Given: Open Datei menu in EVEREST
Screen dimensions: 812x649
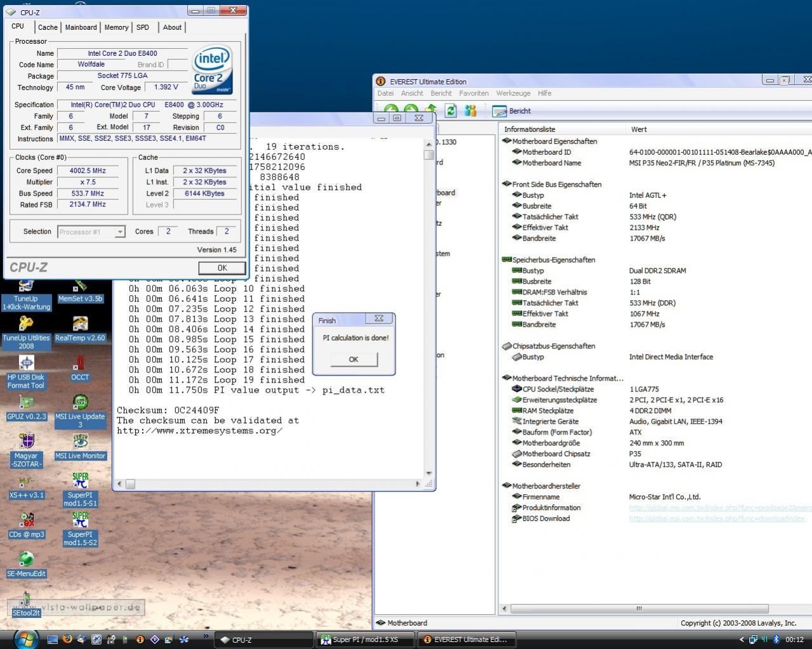Looking at the screenshot, I should (385, 93).
